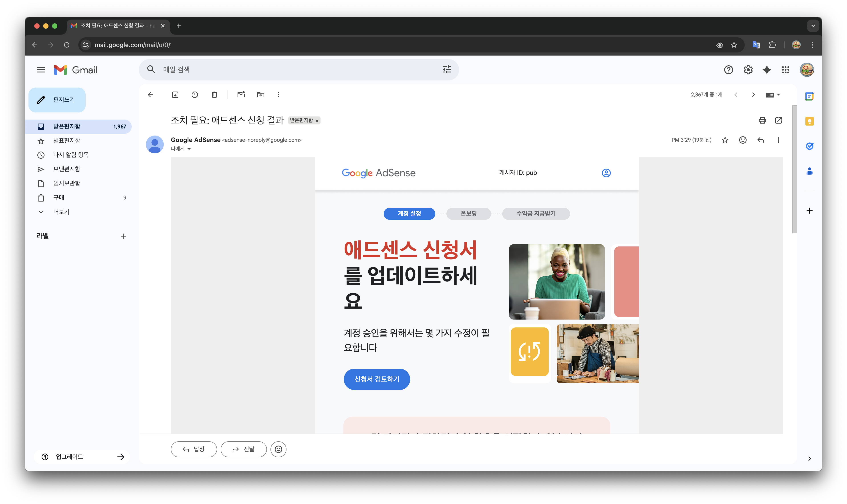
Task: Open email in new window
Action: coord(778,121)
